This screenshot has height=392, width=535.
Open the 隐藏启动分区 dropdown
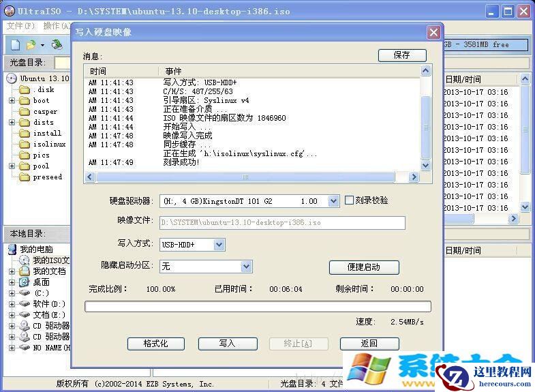click(246, 267)
